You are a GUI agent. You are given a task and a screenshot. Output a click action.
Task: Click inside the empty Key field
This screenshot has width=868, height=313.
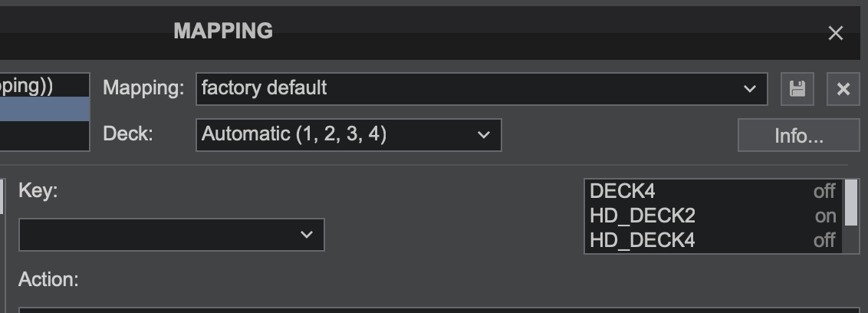pos(172,234)
